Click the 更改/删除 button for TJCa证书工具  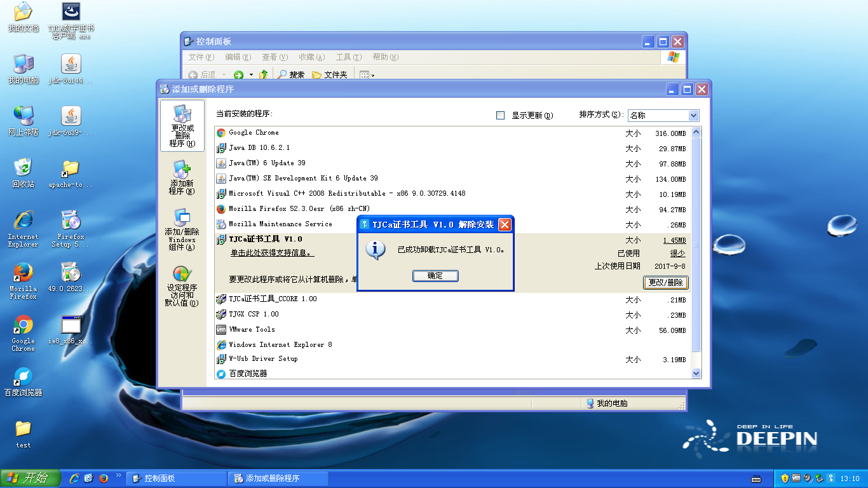(665, 282)
